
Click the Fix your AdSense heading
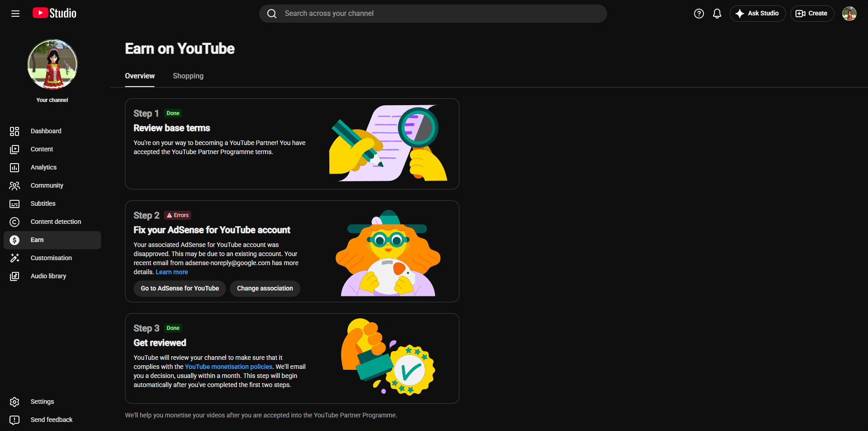(212, 230)
